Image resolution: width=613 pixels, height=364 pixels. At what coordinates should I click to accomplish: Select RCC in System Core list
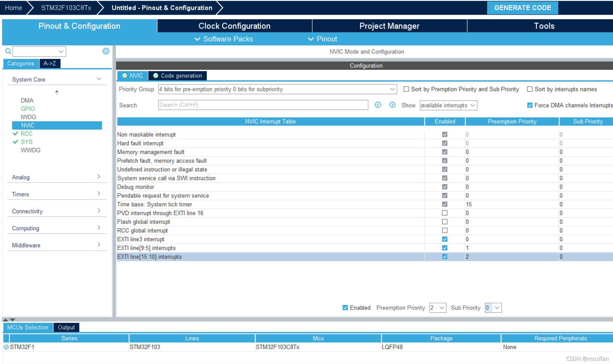pyautogui.click(x=26, y=133)
